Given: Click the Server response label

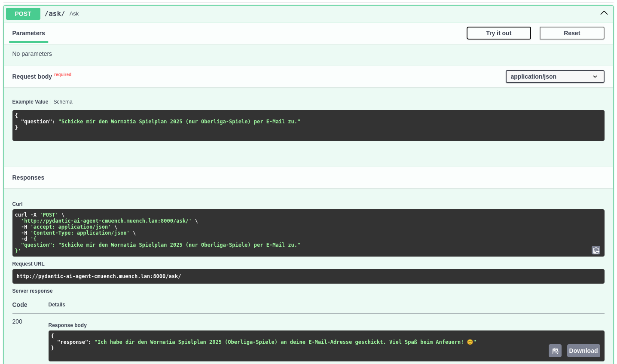Looking at the screenshot, I should (x=32, y=291).
